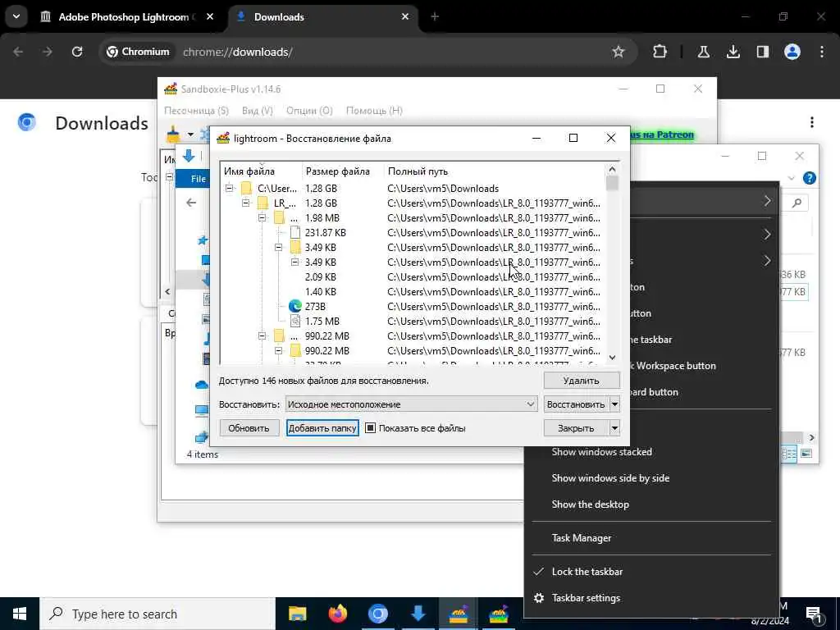
Task: Choose 'Show windows side by side'
Action: (x=610, y=478)
